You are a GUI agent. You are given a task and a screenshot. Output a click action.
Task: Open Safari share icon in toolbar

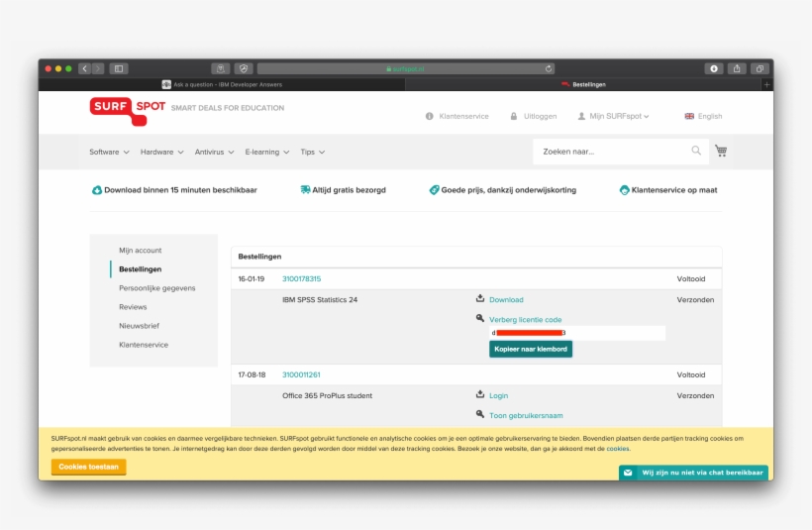click(x=737, y=68)
